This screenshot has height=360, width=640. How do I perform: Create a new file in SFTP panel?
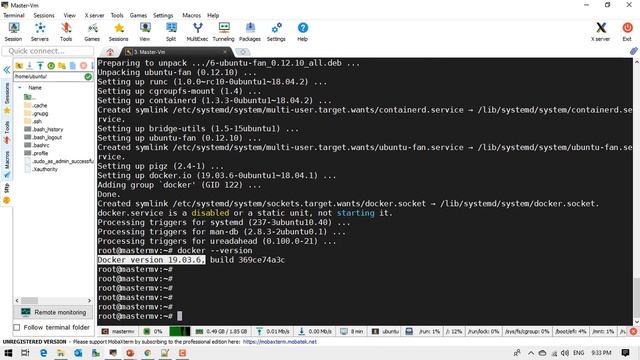[73, 65]
